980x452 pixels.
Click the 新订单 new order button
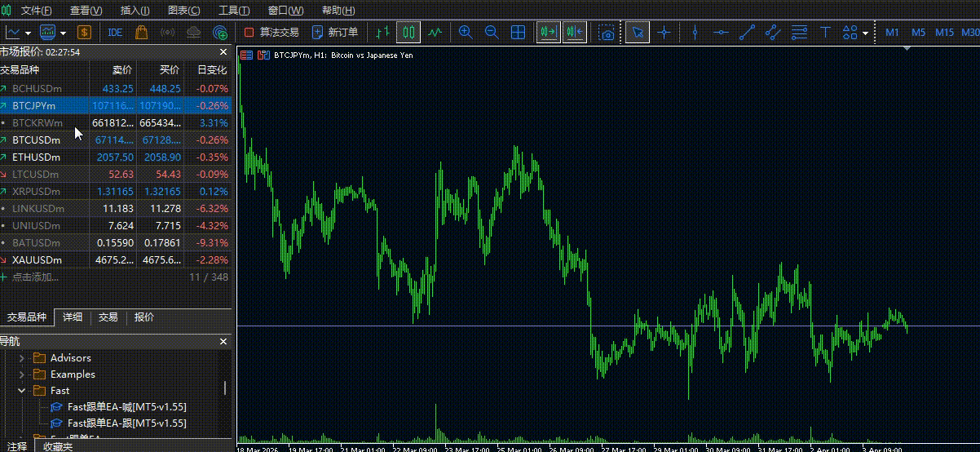click(x=335, y=33)
